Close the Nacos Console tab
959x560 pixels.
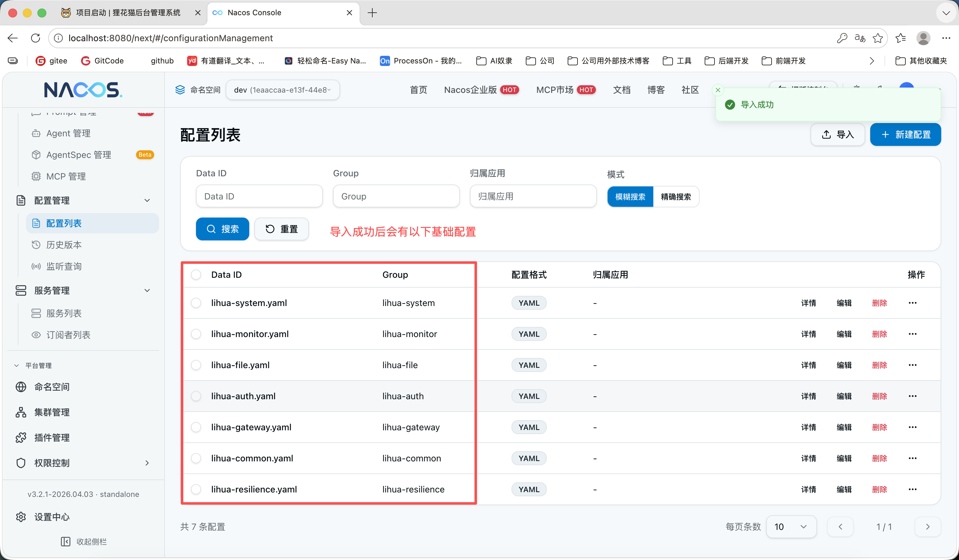(349, 13)
